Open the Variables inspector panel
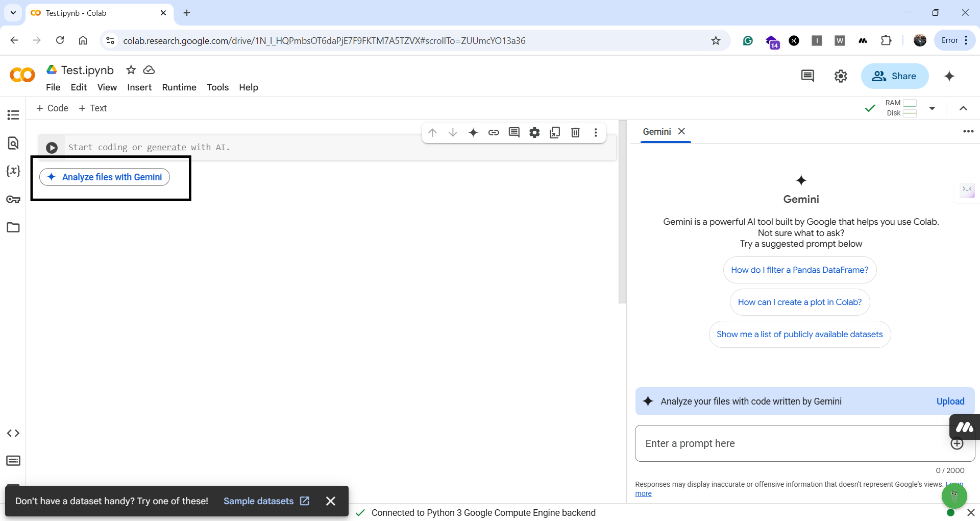This screenshot has height=521, width=980. [x=13, y=171]
